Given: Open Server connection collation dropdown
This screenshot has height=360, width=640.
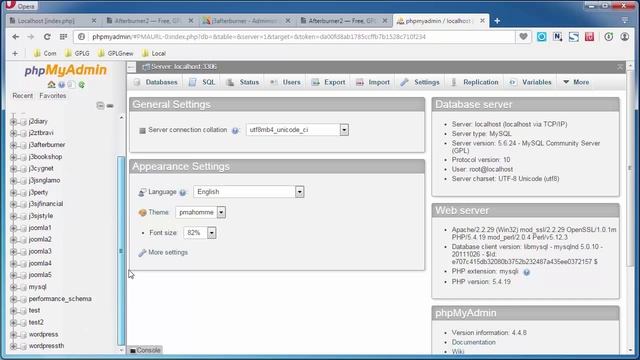Looking at the screenshot, I should pyautogui.click(x=297, y=130).
